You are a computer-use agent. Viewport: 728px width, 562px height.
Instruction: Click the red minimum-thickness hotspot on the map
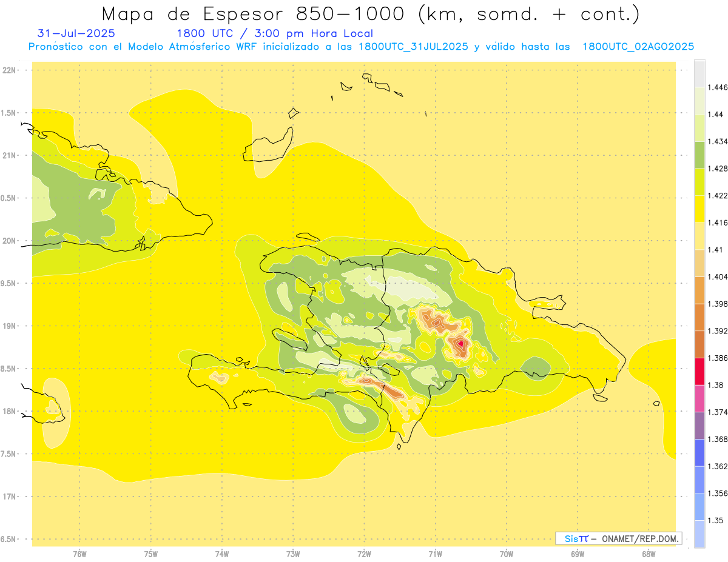tap(461, 344)
